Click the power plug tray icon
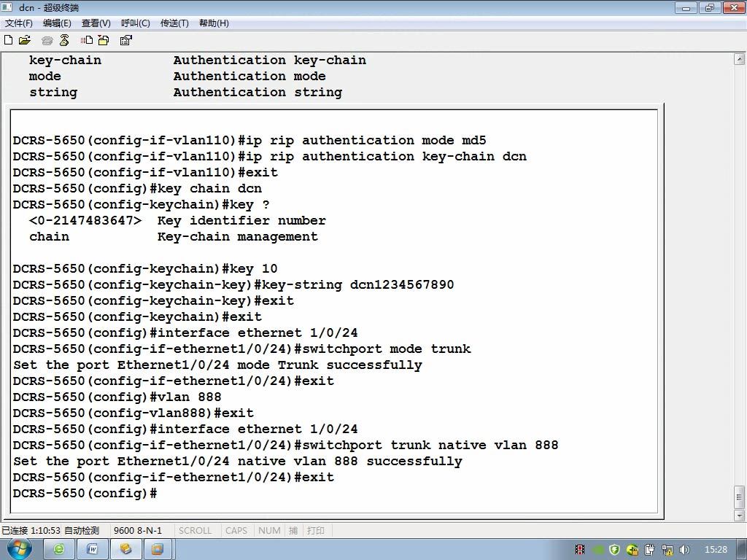This screenshot has width=747, height=560. pos(649,550)
